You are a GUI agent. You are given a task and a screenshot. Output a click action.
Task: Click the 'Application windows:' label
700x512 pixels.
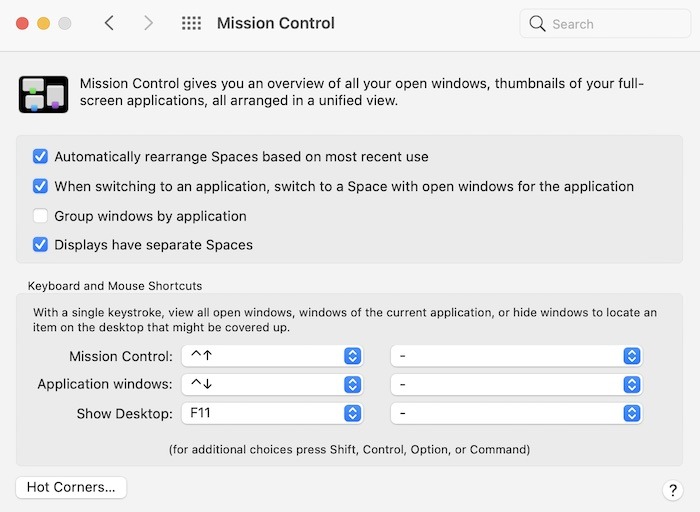(x=105, y=384)
